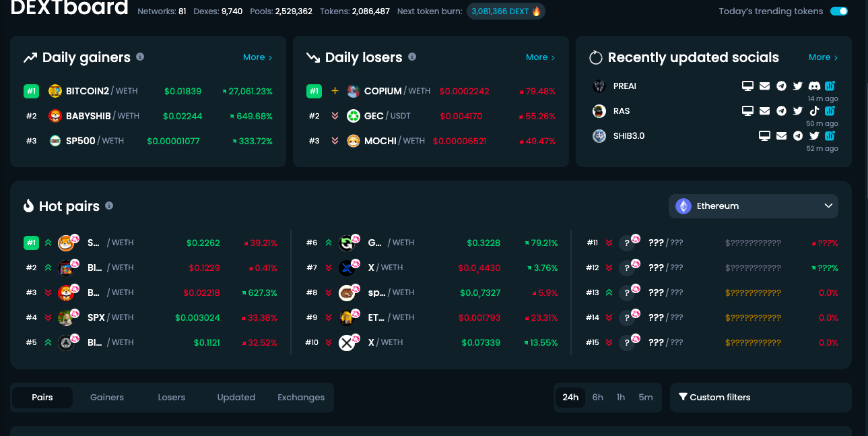Switch to the Gainers tab

coord(107,397)
